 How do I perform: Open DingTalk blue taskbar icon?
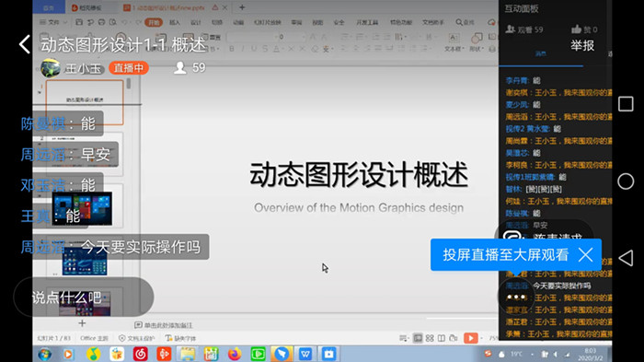(x=282, y=354)
